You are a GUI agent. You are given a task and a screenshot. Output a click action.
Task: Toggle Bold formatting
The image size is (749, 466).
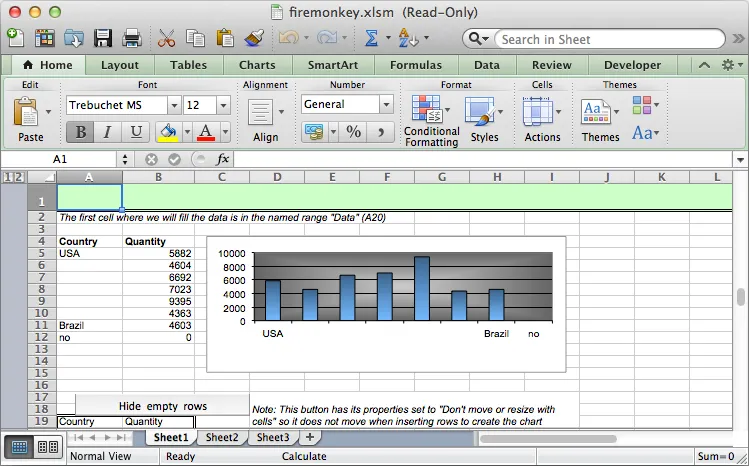79,132
